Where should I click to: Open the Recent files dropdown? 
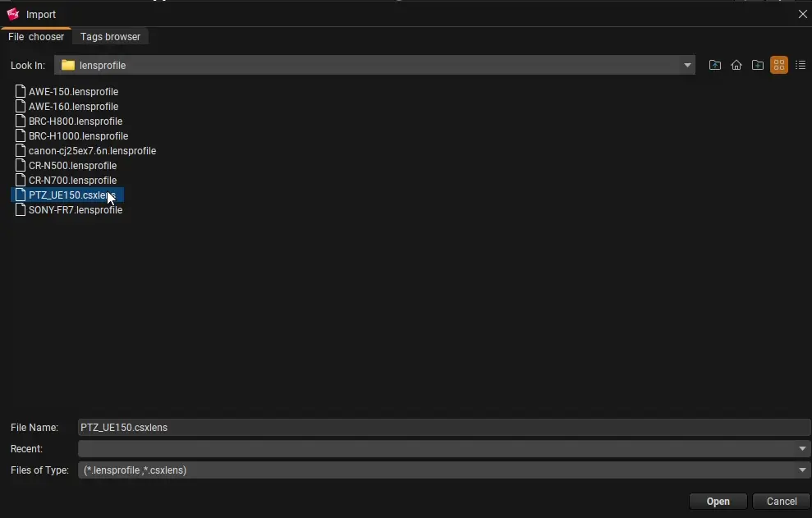pyautogui.click(x=802, y=449)
